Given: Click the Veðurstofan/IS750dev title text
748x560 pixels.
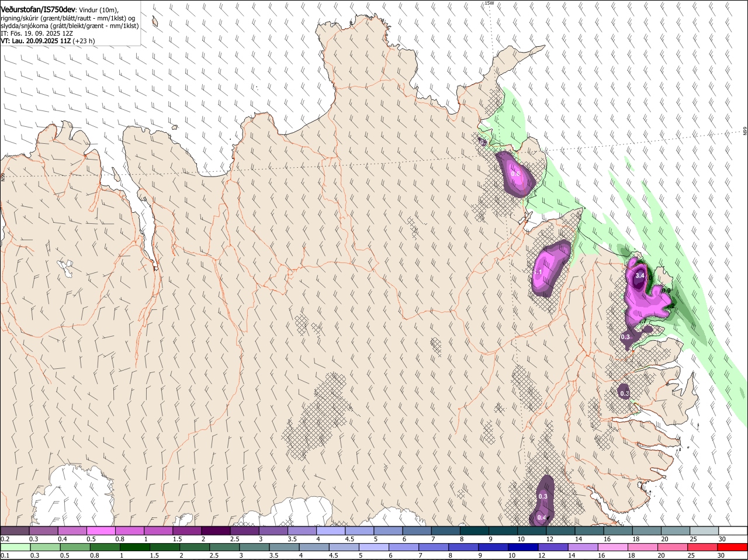Looking at the screenshot, I should pos(38,10).
